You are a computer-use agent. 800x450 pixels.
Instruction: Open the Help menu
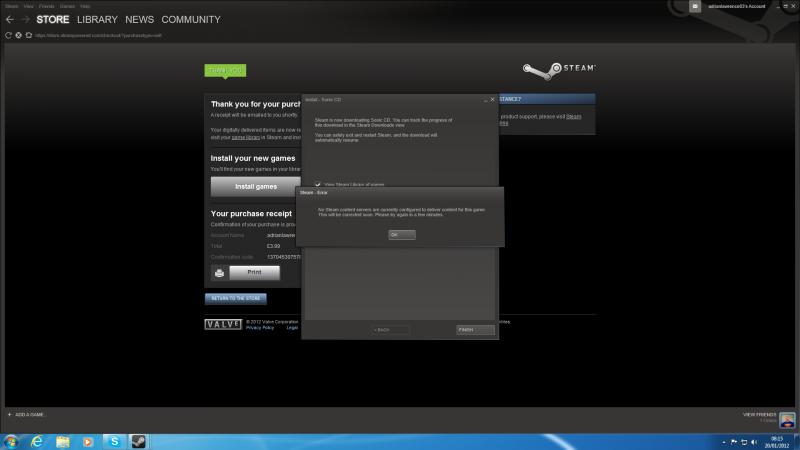pyautogui.click(x=85, y=6)
